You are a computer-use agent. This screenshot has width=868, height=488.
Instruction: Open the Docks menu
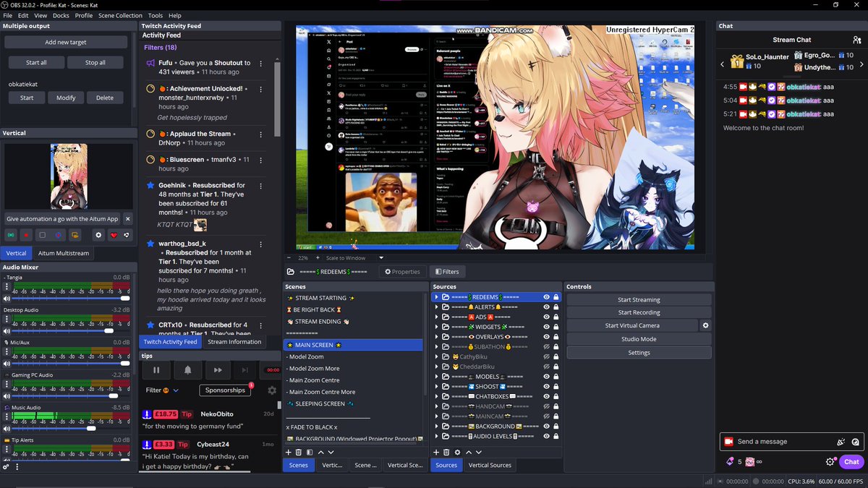61,15
